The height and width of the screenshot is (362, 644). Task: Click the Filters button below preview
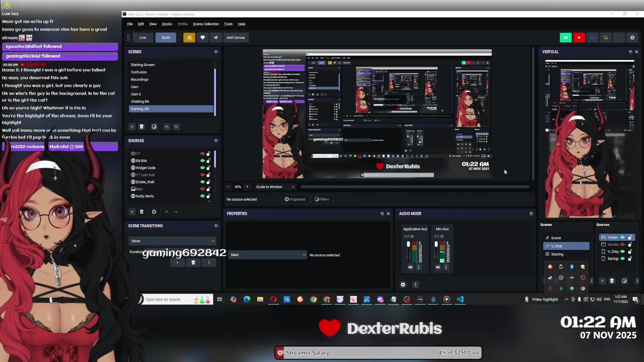click(322, 199)
